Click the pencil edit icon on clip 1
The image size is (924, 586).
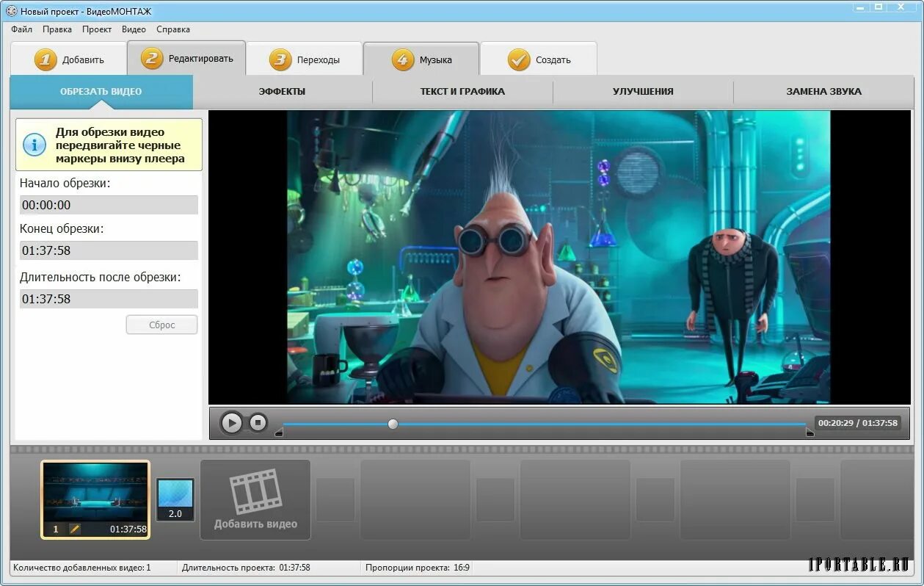[x=75, y=529]
